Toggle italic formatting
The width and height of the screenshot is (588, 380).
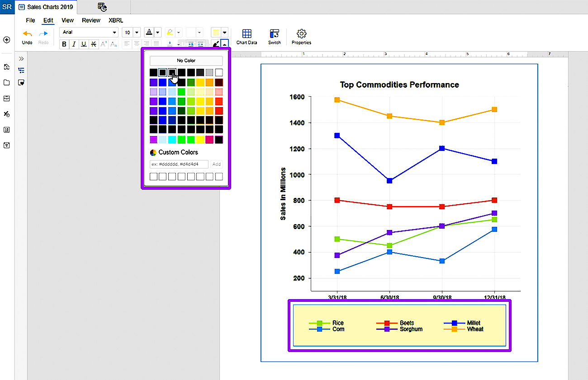coord(74,44)
